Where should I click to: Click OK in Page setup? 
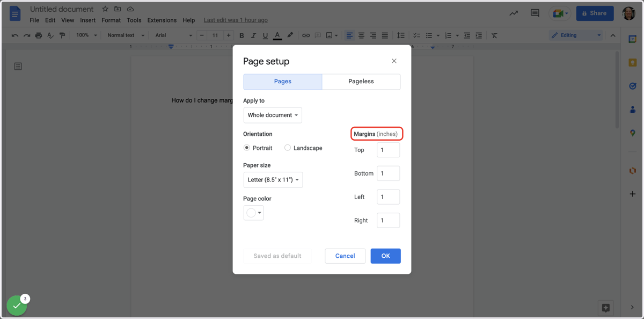coord(385,256)
